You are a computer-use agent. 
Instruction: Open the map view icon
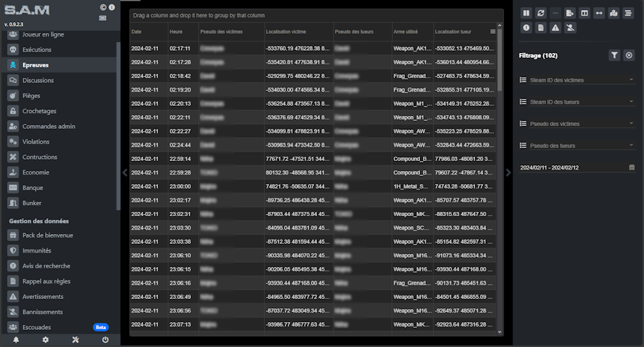[614, 13]
